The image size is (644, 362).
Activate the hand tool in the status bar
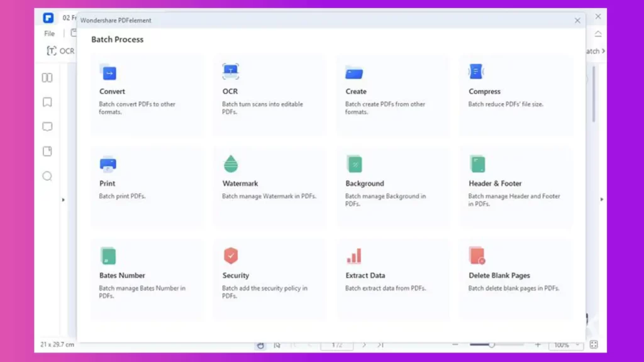click(x=260, y=345)
